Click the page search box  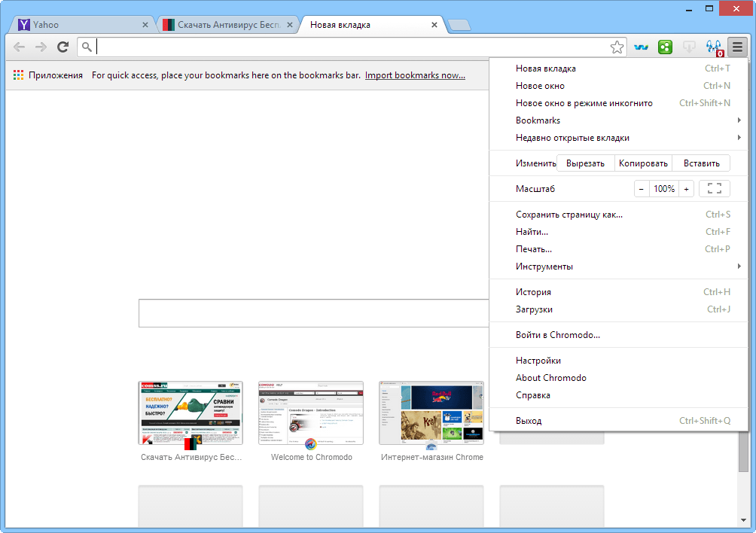coord(314,313)
